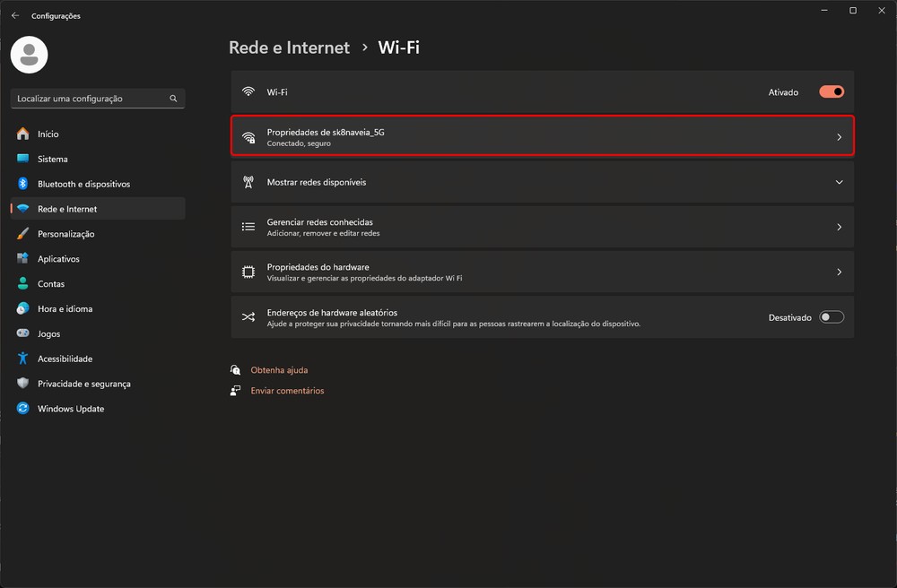
Task: Open Propriedades do hardware chevron
Action: [x=839, y=272]
